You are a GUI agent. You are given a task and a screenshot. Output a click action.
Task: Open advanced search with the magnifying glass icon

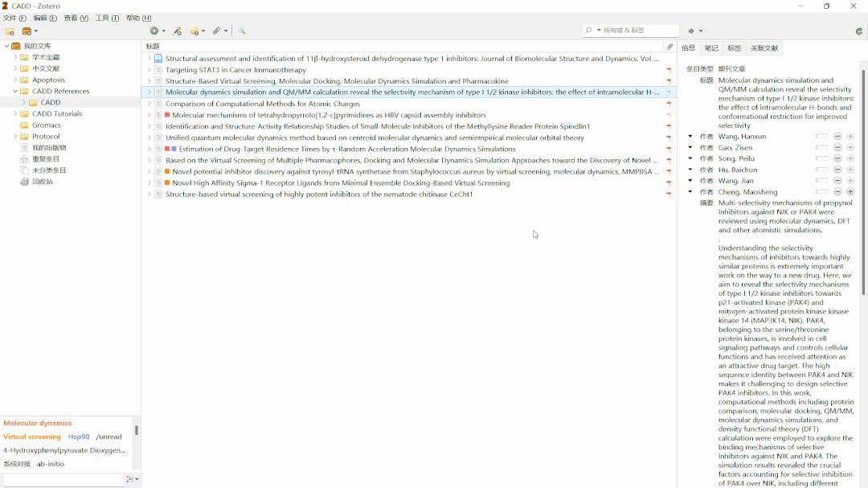pos(242,31)
